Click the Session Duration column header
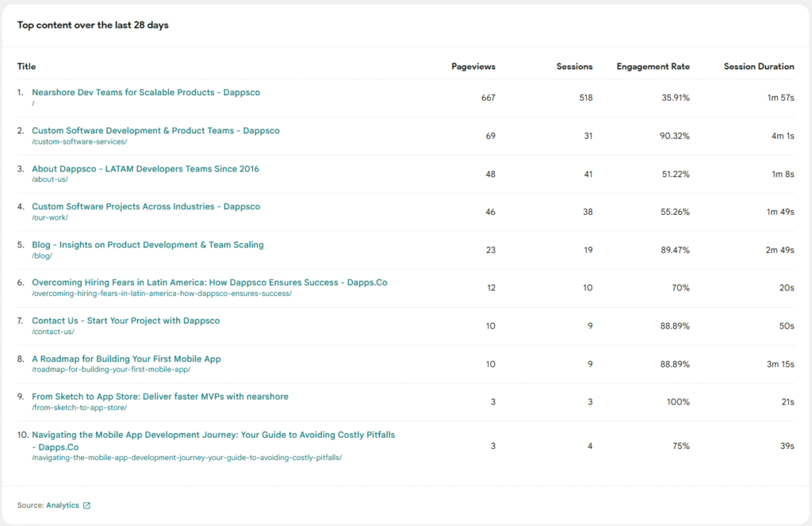Screen dimensions: 812x526 [x=758, y=67]
